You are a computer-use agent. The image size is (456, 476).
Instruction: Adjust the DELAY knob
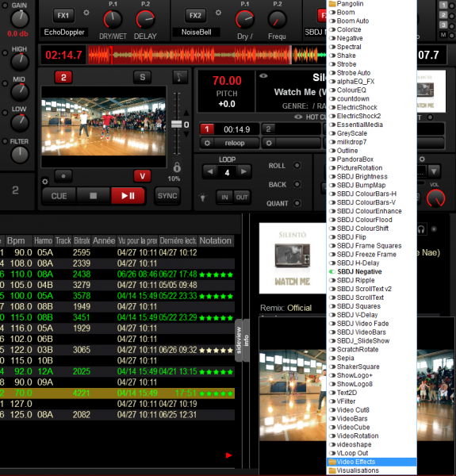point(145,20)
